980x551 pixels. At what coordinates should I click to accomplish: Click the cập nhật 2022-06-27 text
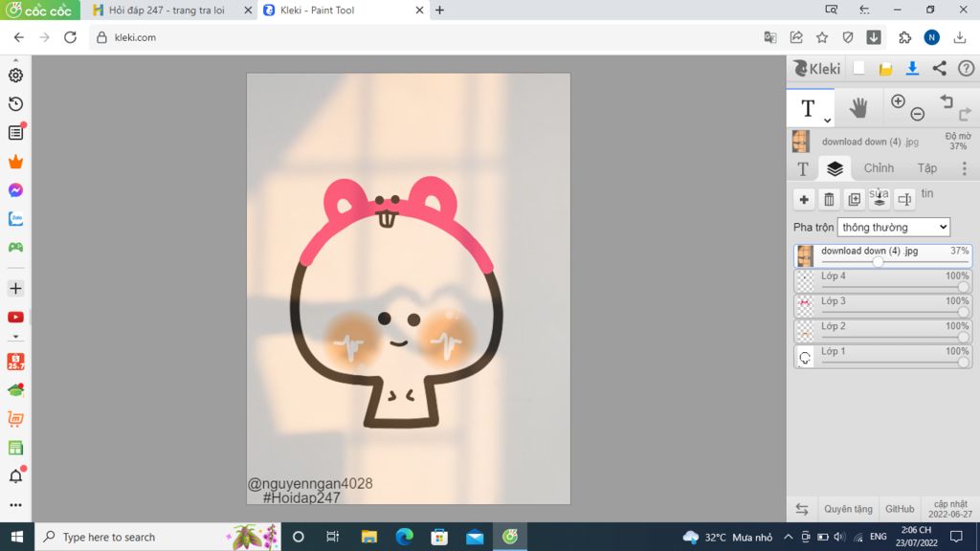950,509
